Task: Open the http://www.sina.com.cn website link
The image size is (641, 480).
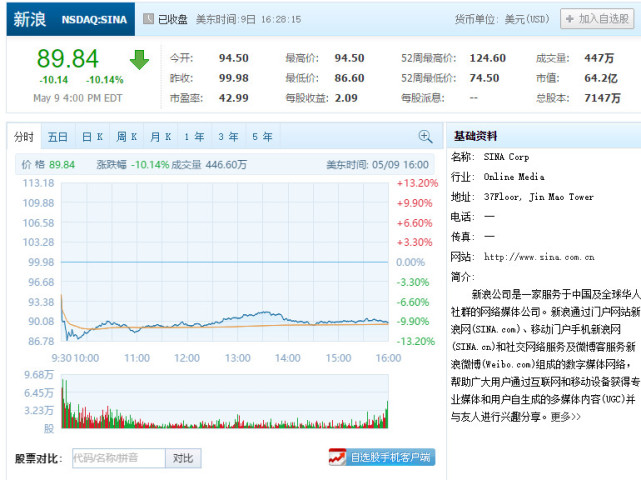Action: [x=539, y=257]
